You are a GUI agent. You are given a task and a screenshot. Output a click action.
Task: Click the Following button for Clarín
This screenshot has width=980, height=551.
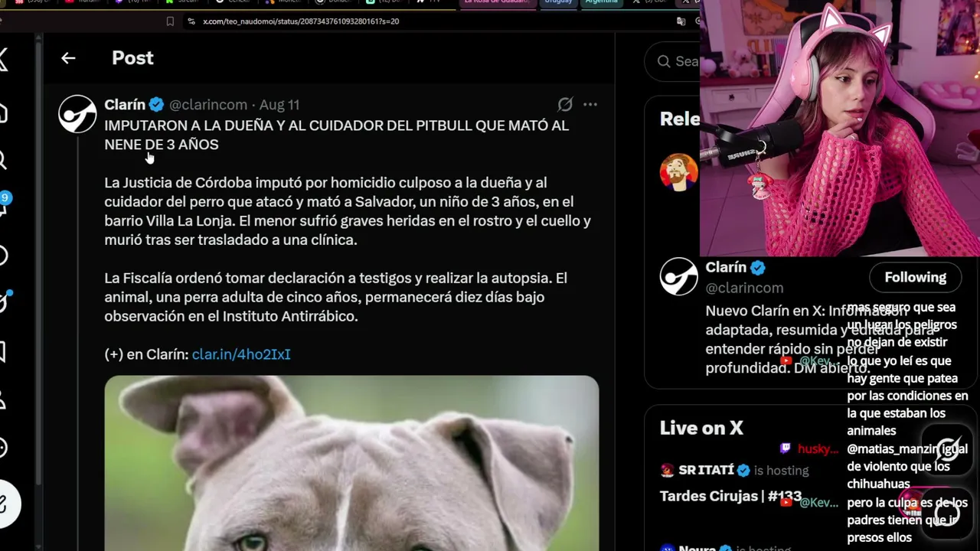[x=915, y=278]
